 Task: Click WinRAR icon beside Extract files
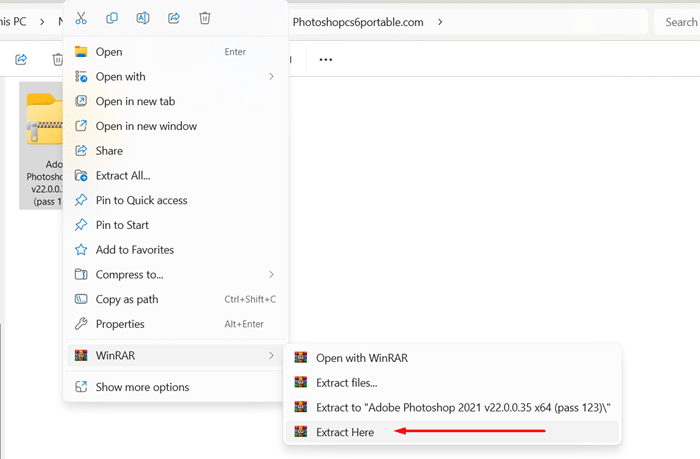click(x=300, y=382)
